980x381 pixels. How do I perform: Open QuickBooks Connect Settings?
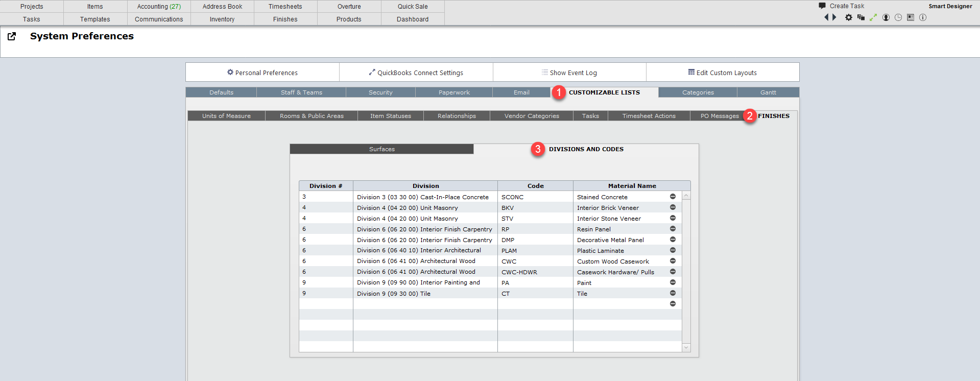416,73
